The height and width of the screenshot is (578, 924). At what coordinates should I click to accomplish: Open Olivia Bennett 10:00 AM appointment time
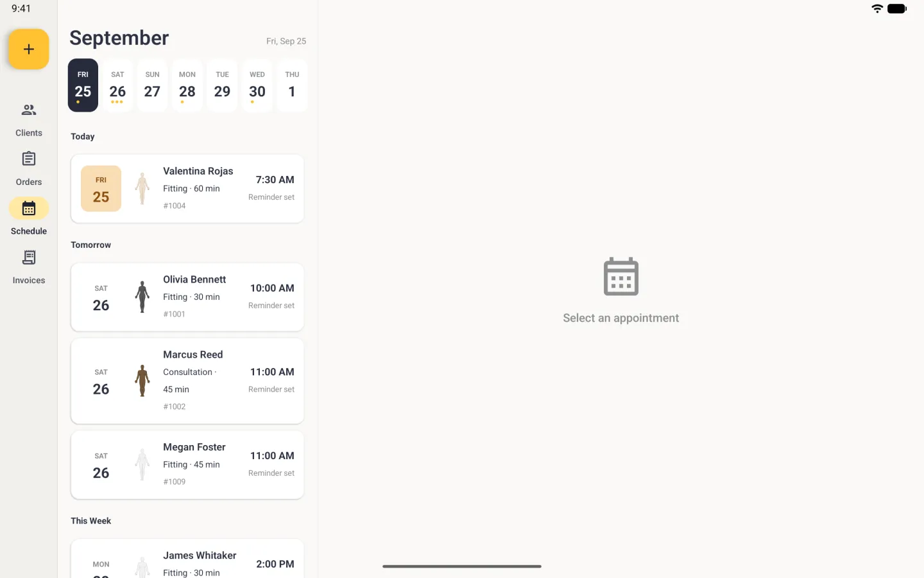272,288
